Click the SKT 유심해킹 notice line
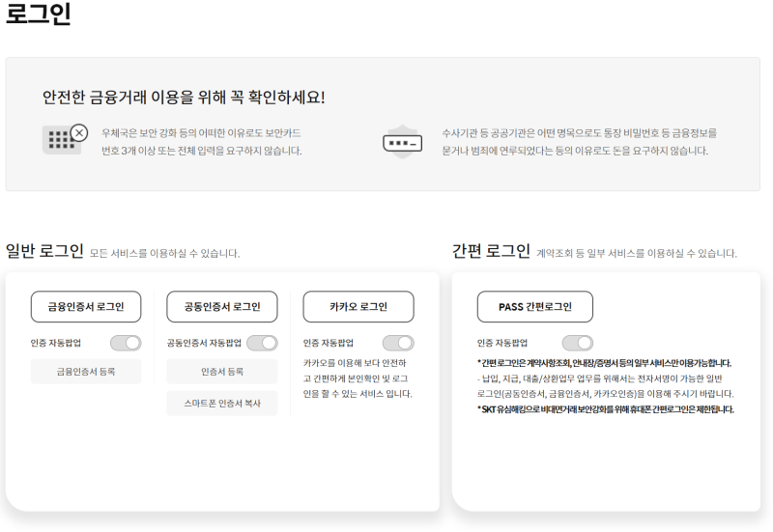 tap(606, 409)
